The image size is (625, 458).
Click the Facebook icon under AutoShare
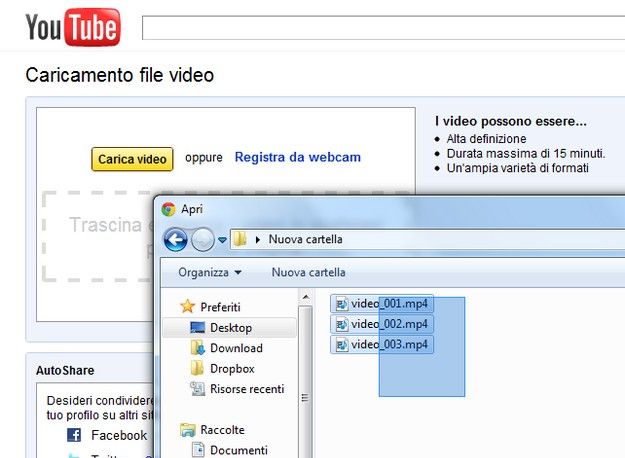pos(74,435)
